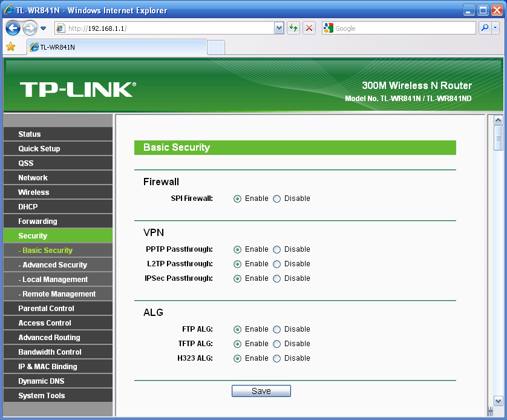Click the Google icon in the search box
The width and height of the screenshot is (507, 420).
click(x=329, y=28)
